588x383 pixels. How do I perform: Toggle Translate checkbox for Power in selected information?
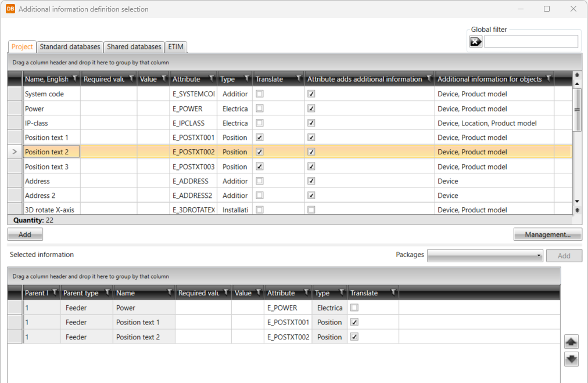pos(354,308)
